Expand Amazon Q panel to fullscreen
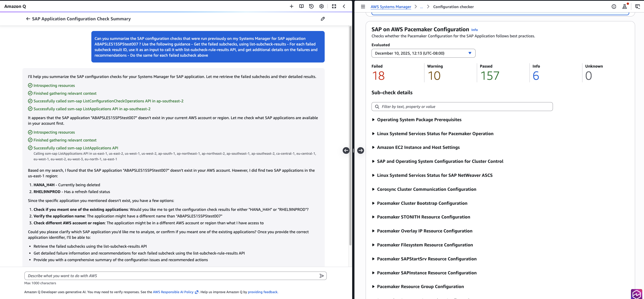Screen dimensions: 644x299 tap(334, 6)
